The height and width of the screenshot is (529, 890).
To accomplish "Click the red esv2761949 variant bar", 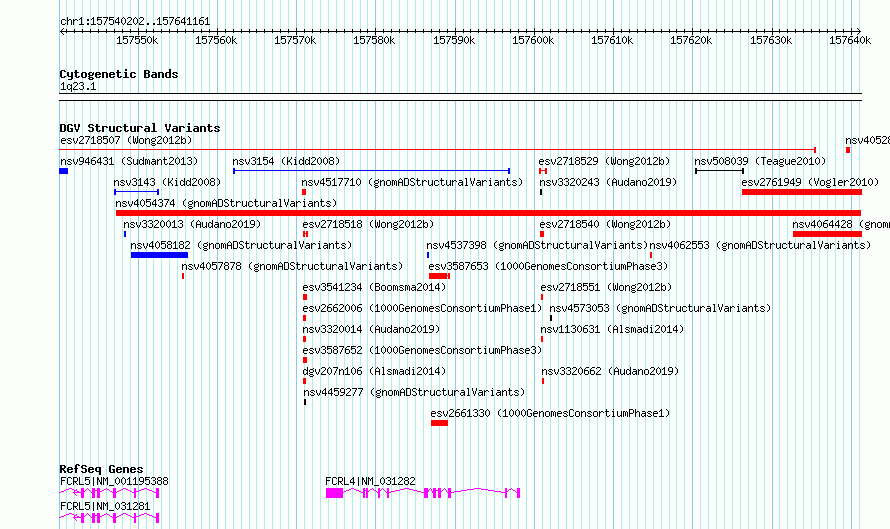I will tap(801, 192).
